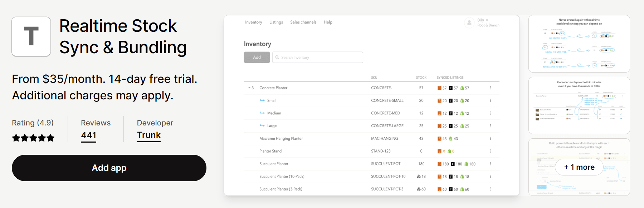Viewport: 644px width, 208px height.
Task: Open the three-dot menu on the Medium row
Action: (x=490, y=113)
